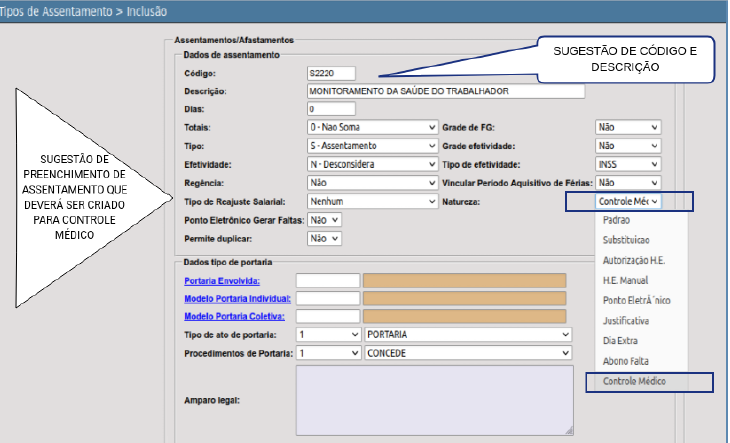Expand the Tipo Assentamento dropdown
The width and height of the screenshot is (730, 443).
pyautogui.click(x=372, y=146)
